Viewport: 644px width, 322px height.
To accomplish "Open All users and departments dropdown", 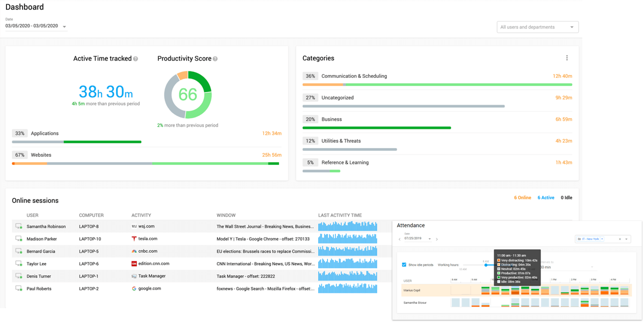I will click(x=537, y=27).
